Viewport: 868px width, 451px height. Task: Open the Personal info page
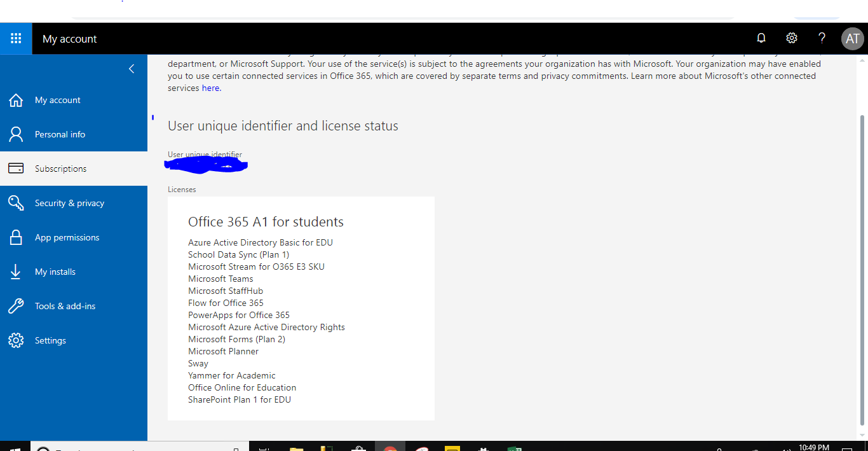(x=74, y=134)
